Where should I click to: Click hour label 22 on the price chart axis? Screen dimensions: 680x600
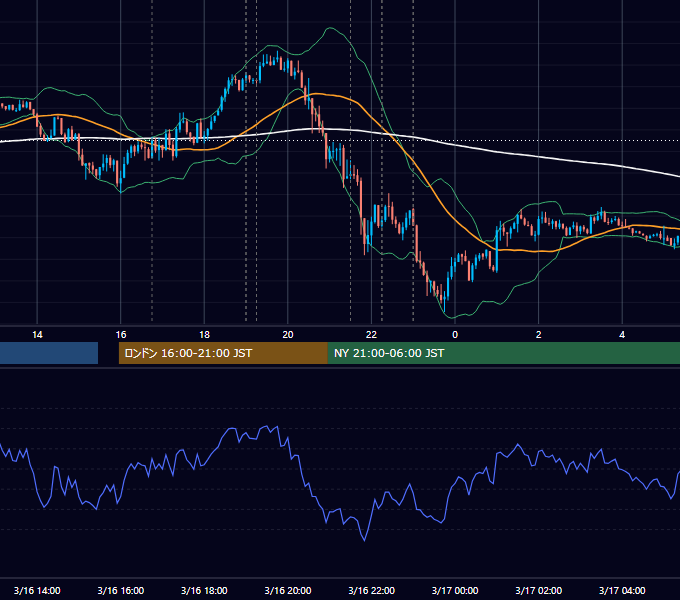click(371, 335)
